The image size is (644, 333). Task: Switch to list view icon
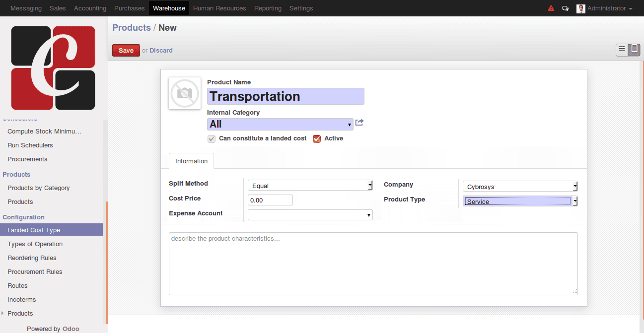coord(622,49)
